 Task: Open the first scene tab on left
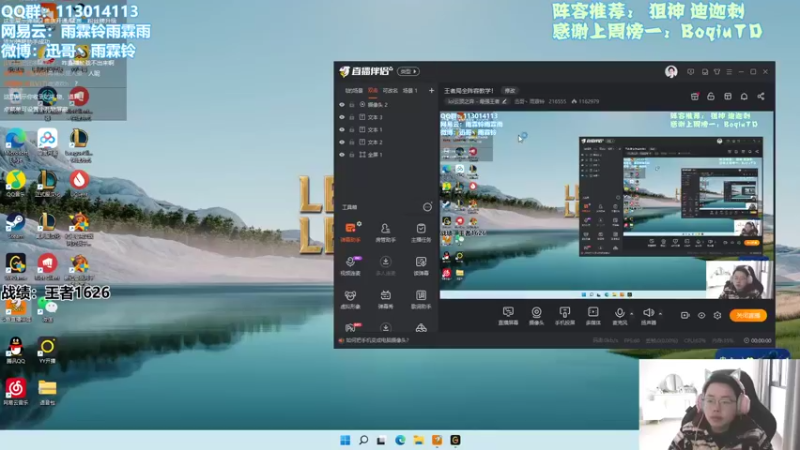(x=354, y=91)
